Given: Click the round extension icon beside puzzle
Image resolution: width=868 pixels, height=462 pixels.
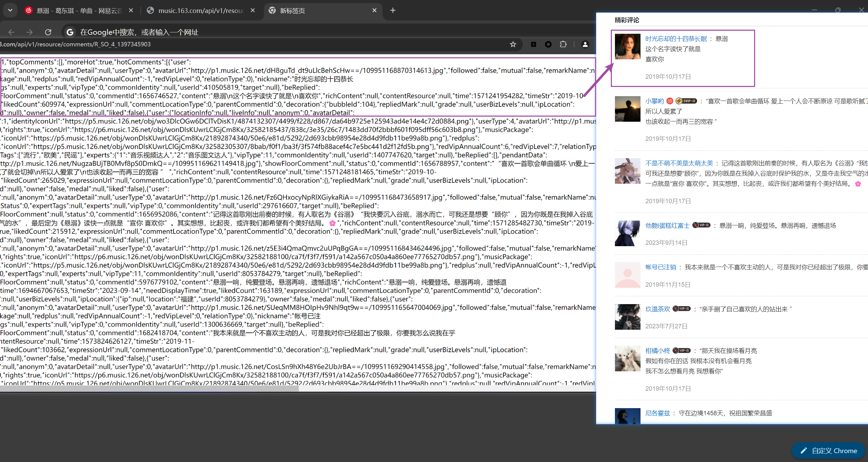Looking at the screenshot, I should click(x=548, y=44).
